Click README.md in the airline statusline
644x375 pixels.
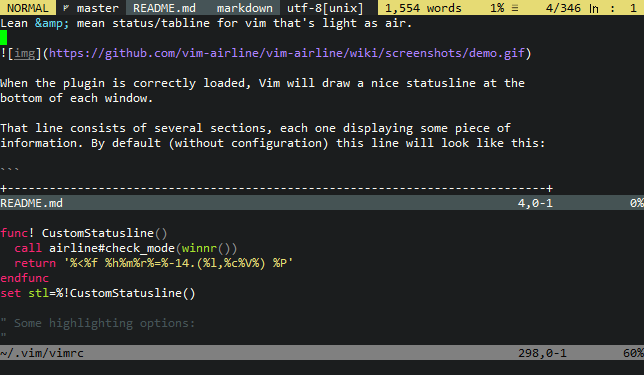[x=164, y=8]
